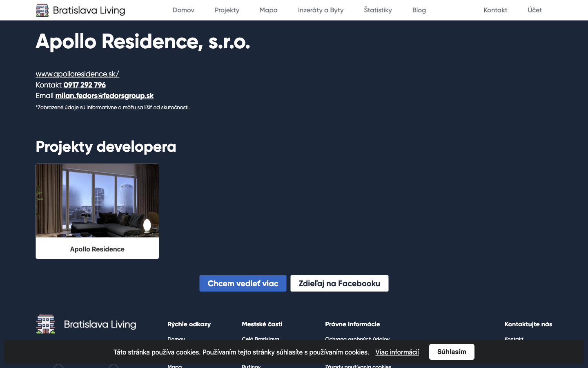Open the Účet page
The height and width of the screenshot is (368, 588).
pyautogui.click(x=535, y=10)
